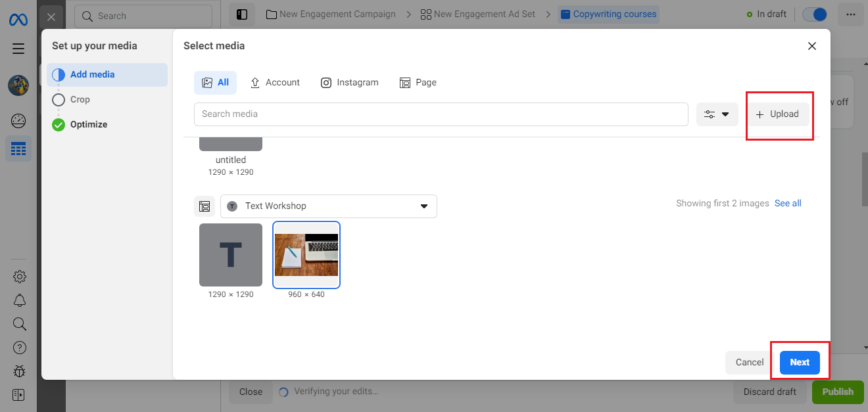The height and width of the screenshot is (412, 868).
Task: Click the Page source icon beside Text Workshop
Action: click(205, 206)
